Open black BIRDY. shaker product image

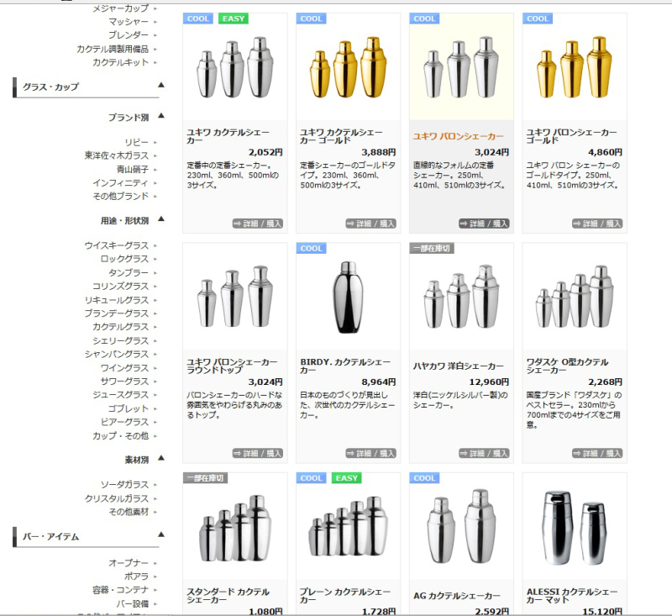[x=348, y=297]
